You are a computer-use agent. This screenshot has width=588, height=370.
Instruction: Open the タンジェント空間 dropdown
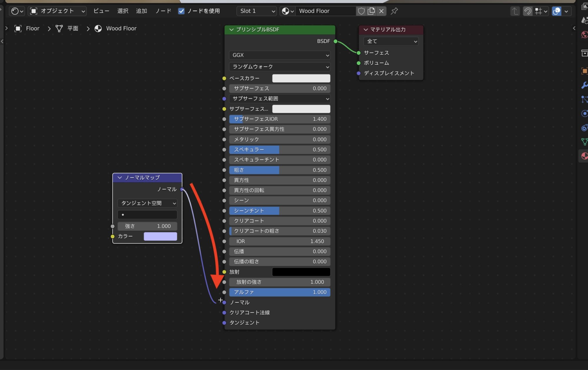(147, 203)
